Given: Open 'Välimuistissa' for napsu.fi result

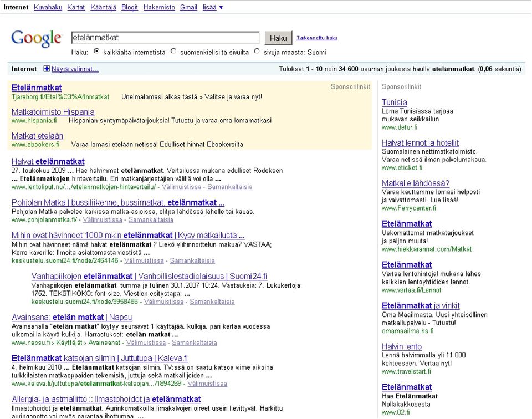Looking at the screenshot, I should tap(146, 343).
